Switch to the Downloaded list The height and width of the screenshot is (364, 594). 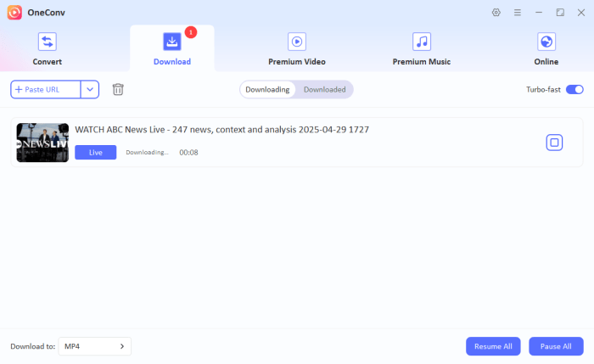point(324,90)
